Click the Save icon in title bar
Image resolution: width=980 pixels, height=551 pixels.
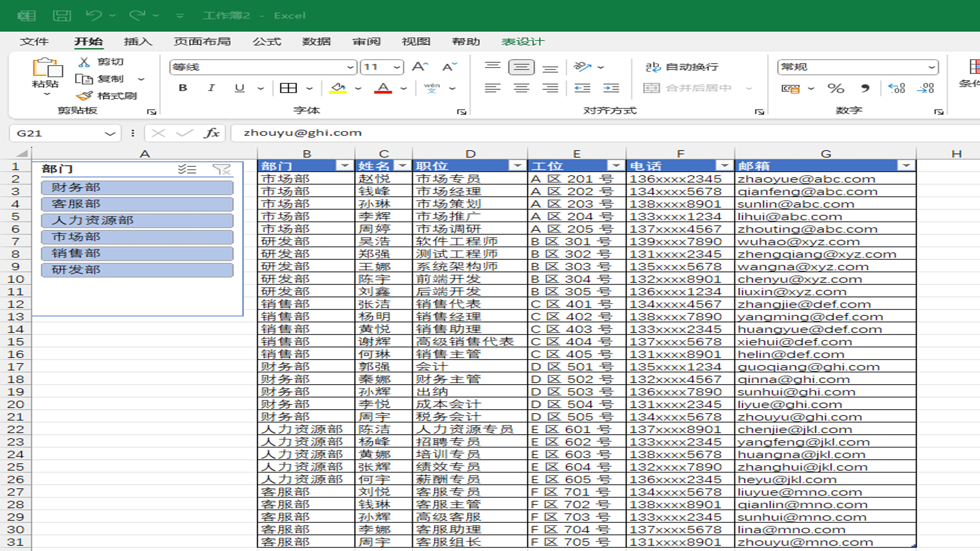point(62,15)
